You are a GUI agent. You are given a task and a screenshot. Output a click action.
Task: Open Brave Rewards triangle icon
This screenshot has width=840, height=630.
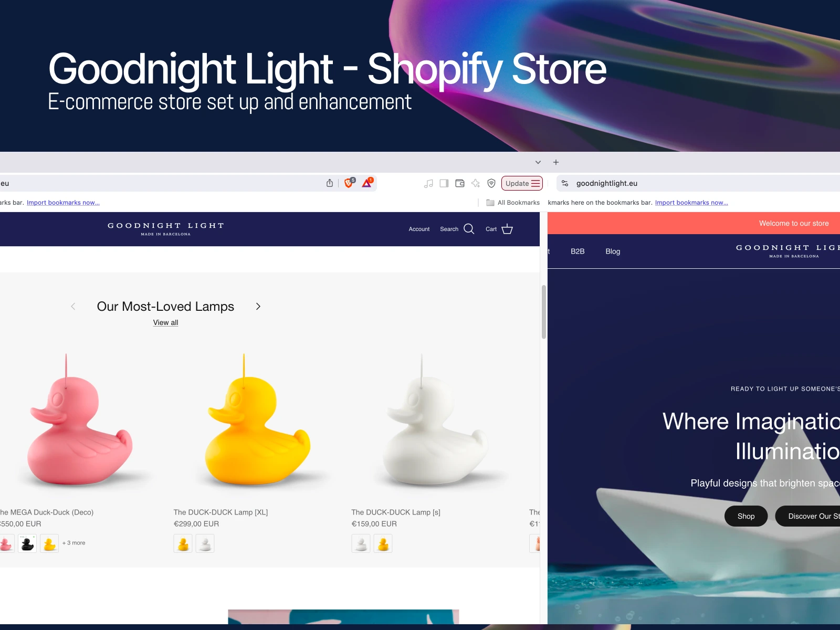tap(367, 183)
